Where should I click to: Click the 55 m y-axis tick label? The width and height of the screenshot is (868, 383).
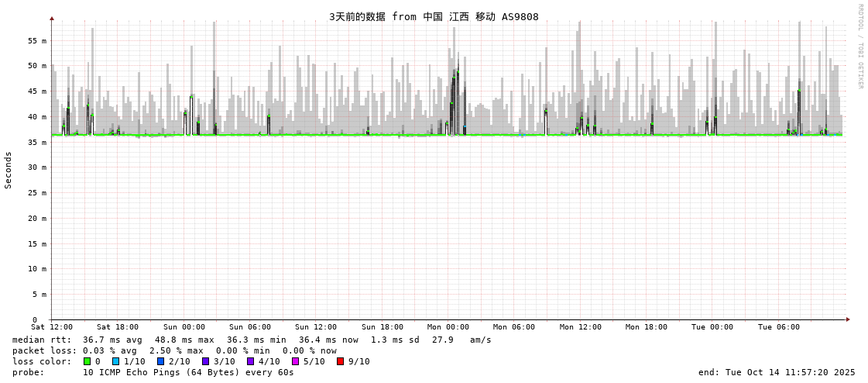[x=38, y=40]
